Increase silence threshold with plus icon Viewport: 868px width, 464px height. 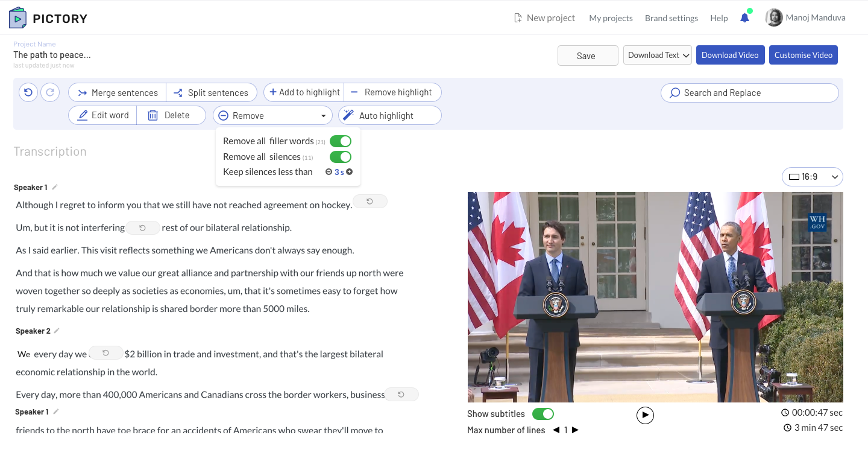pos(350,172)
